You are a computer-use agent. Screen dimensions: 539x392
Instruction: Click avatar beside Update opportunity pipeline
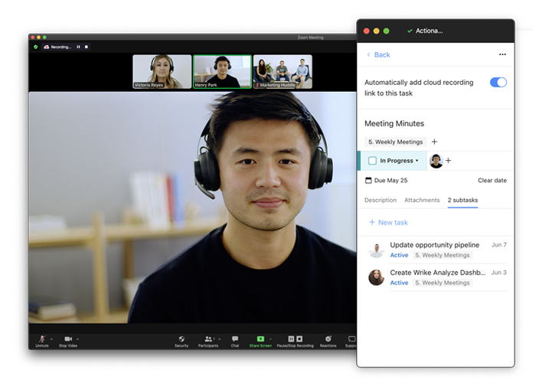[x=377, y=250]
